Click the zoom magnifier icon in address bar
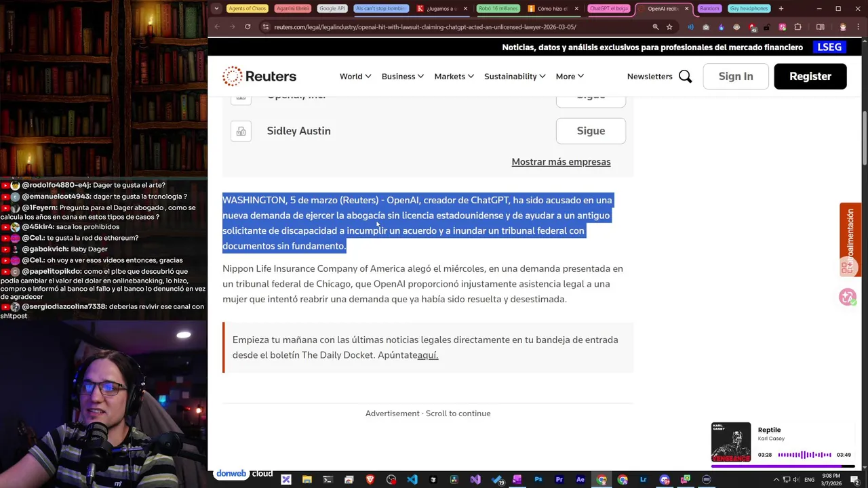The width and height of the screenshot is (868, 488). coord(655,27)
